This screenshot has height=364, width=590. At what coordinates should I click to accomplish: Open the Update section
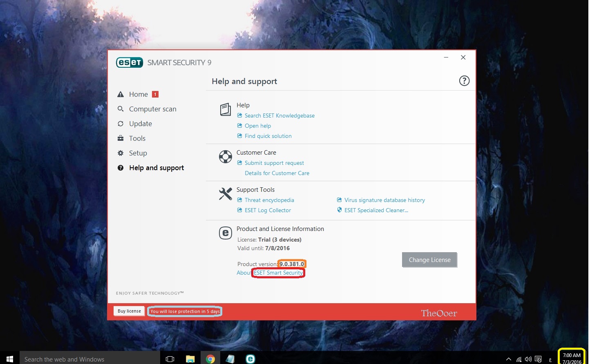[x=140, y=124]
